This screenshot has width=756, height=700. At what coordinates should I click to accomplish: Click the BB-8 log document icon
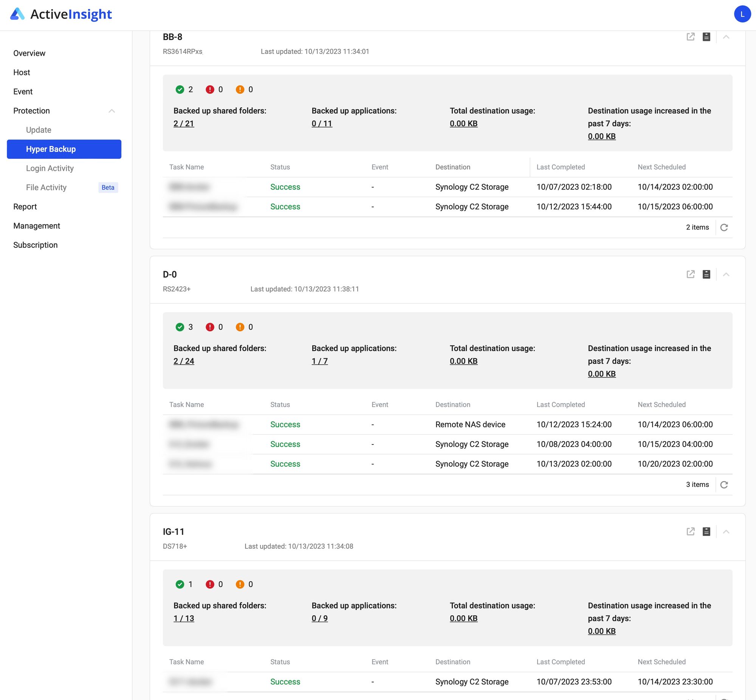[706, 37]
